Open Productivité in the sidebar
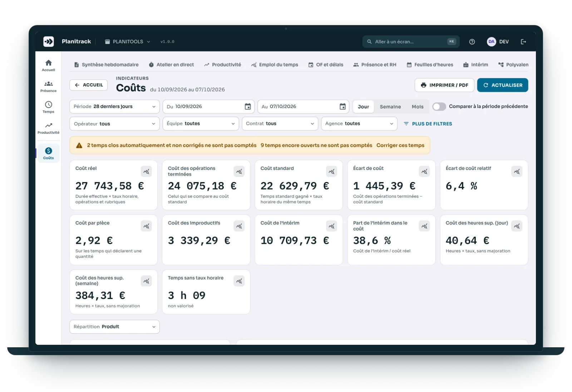Screen dimensions: 572x392 48,128
